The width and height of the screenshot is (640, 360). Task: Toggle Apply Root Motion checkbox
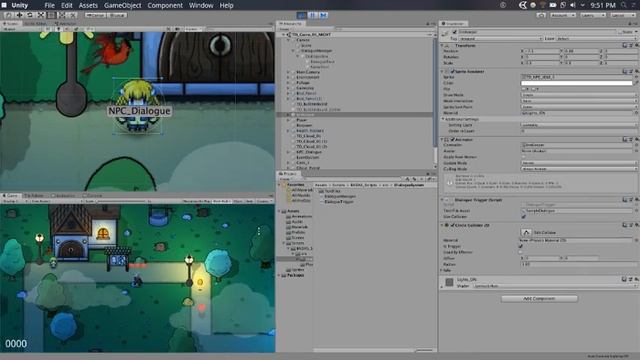tap(524, 157)
